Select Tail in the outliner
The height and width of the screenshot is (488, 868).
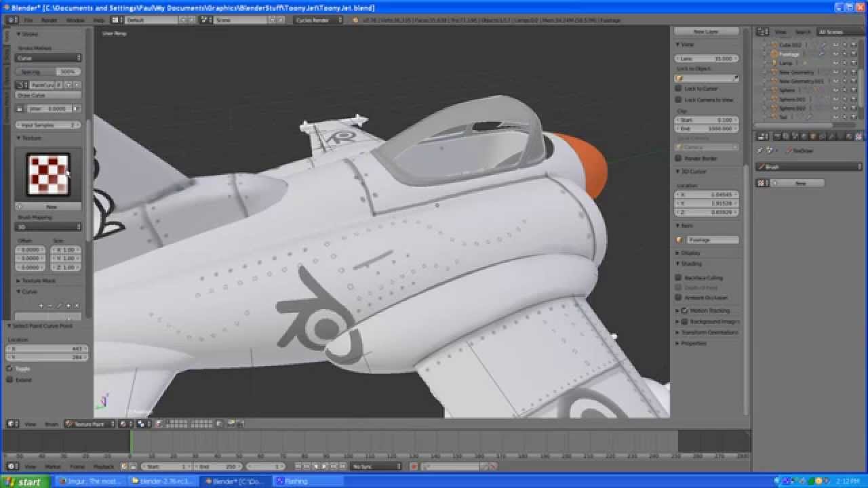pyautogui.click(x=783, y=117)
